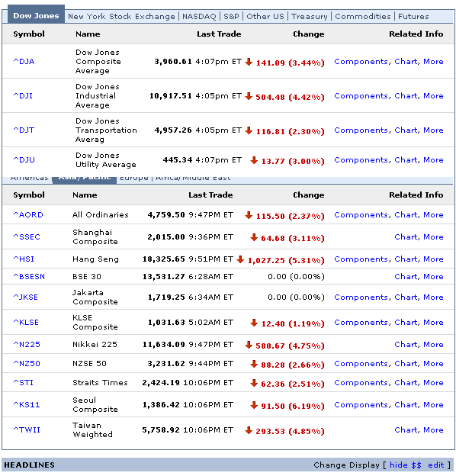
Task: View Components for All Ordinaries
Action: [361, 215]
